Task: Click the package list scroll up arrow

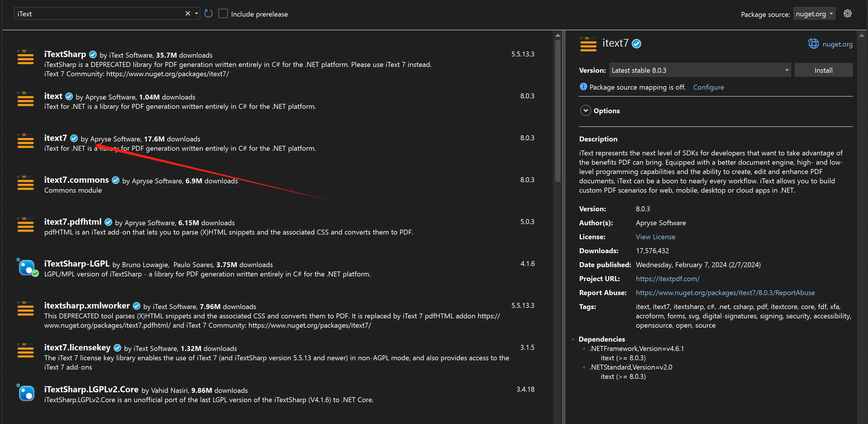Action: 558,35
